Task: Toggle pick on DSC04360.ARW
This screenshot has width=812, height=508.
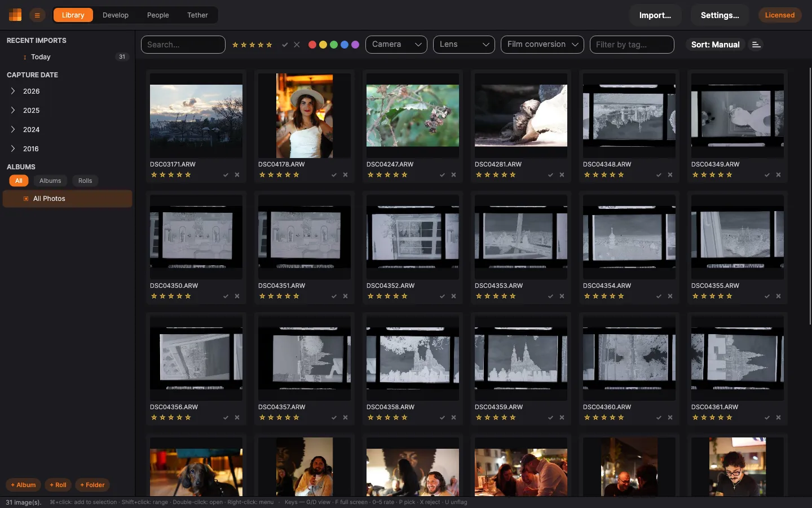Action: pyautogui.click(x=659, y=418)
